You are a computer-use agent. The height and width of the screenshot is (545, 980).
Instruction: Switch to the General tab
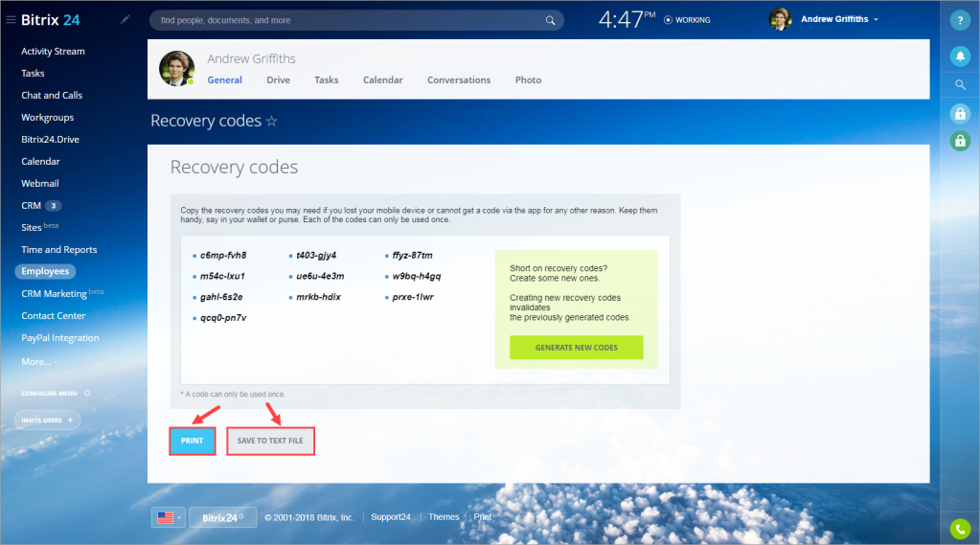[x=224, y=80]
